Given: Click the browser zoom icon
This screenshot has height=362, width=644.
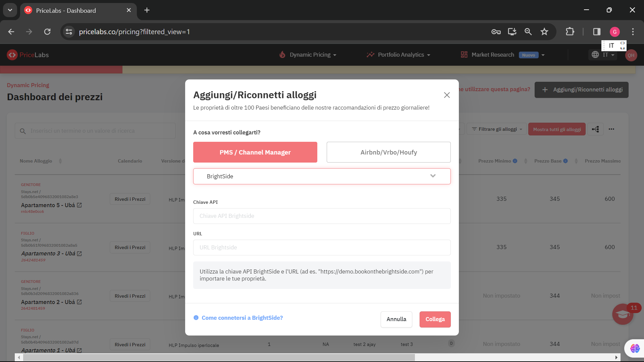Looking at the screenshot, I should click(528, 32).
